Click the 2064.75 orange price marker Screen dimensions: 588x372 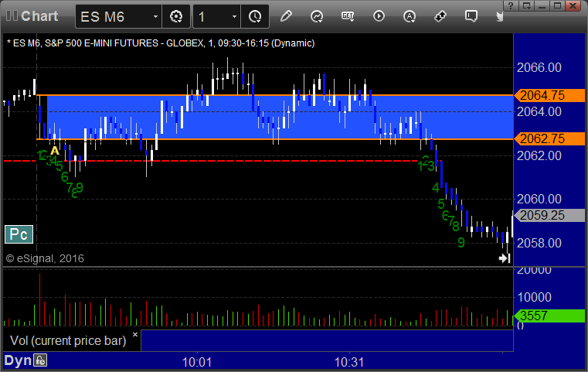pos(549,95)
